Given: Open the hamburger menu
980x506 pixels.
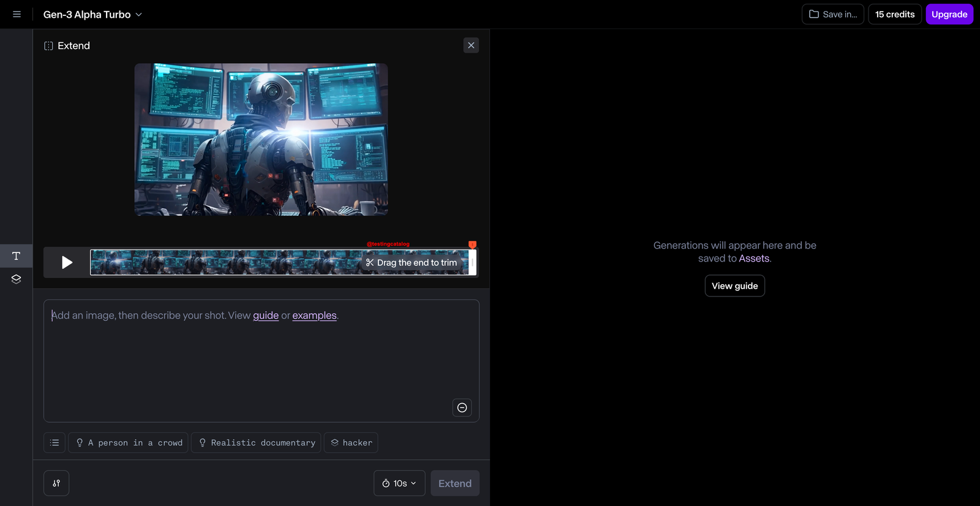Looking at the screenshot, I should click(17, 14).
